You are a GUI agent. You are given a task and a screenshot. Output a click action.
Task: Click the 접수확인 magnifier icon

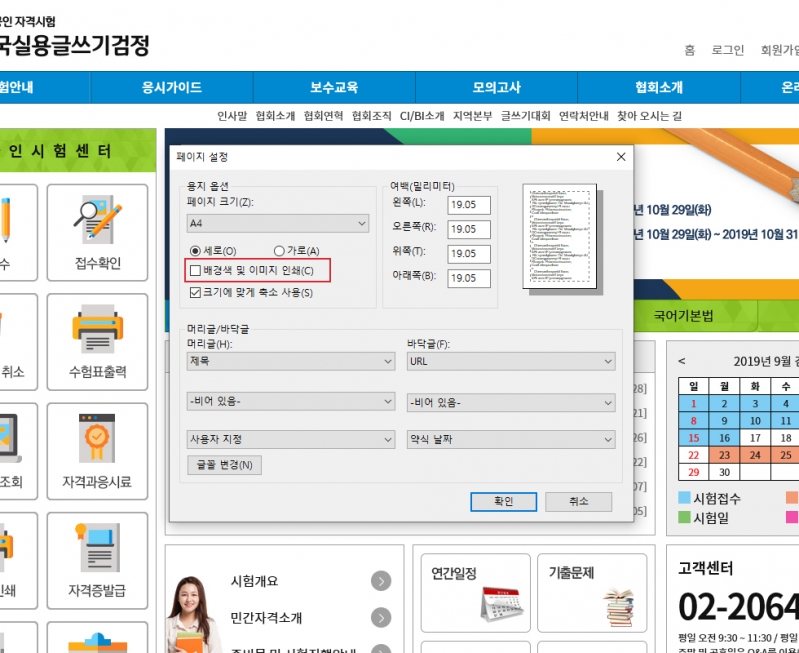pyautogui.click(x=97, y=219)
